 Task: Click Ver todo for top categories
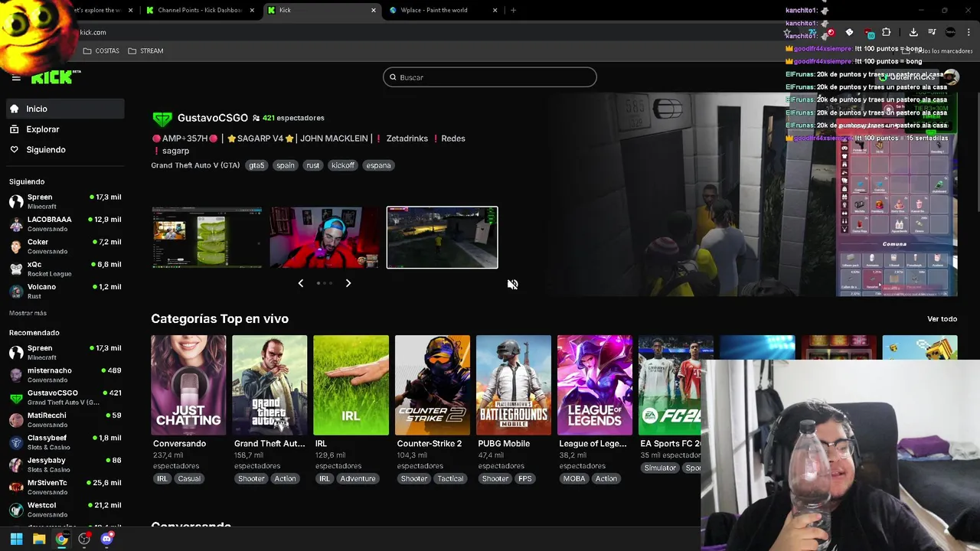coord(942,319)
